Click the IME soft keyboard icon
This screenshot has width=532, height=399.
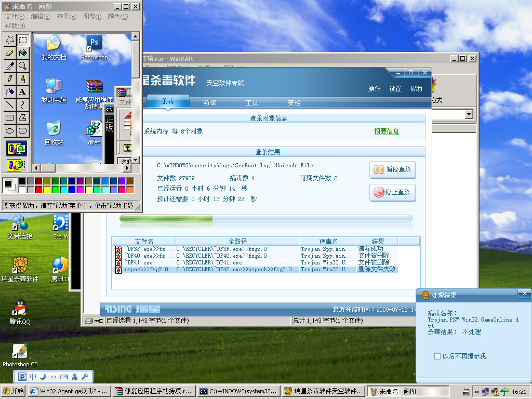(64, 377)
